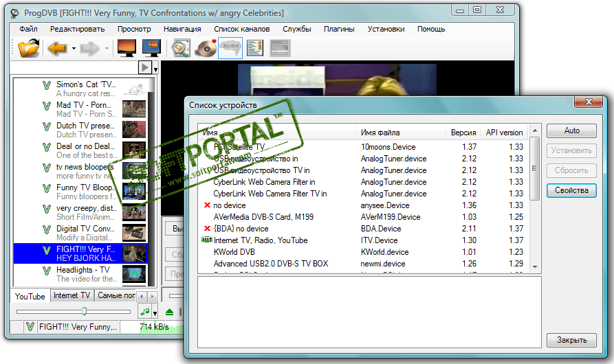This screenshot has width=614, height=364.
Task: Click the Сбросить button
Action: point(571,170)
